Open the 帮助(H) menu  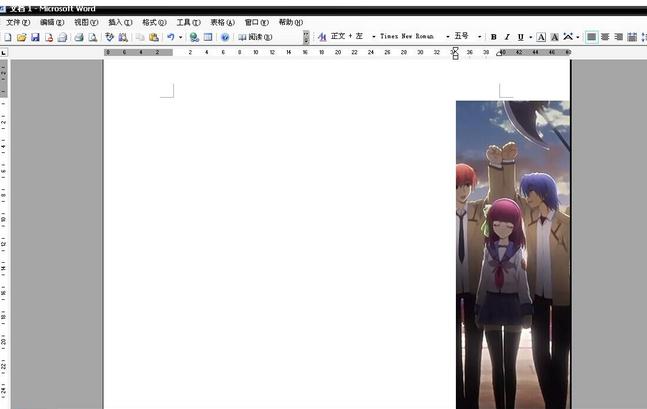click(x=290, y=22)
